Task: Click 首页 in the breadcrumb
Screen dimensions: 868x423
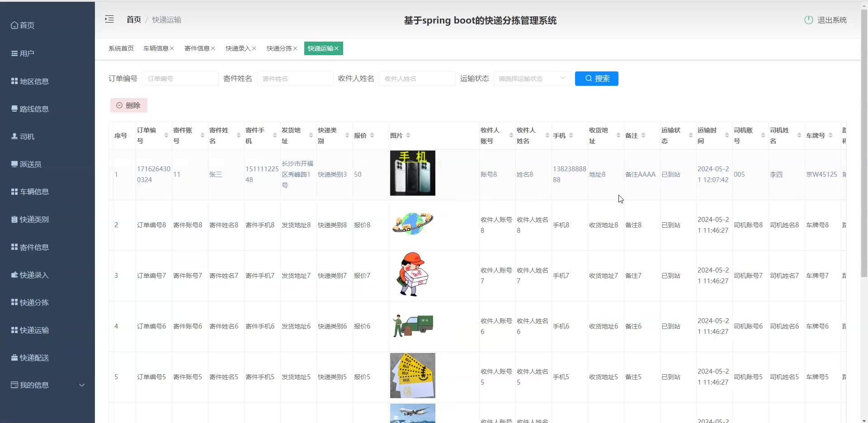Action: 134,19
